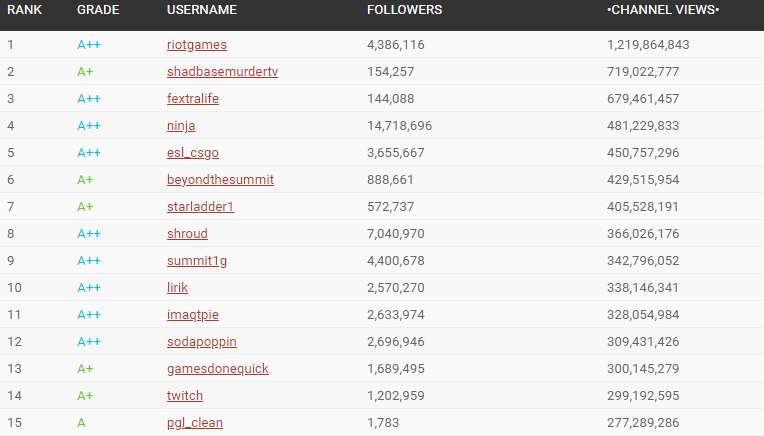Image resolution: width=764 pixels, height=436 pixels.
Task: Sort by the Username column header
Action: pyautogui.click(x=202, y=10)
